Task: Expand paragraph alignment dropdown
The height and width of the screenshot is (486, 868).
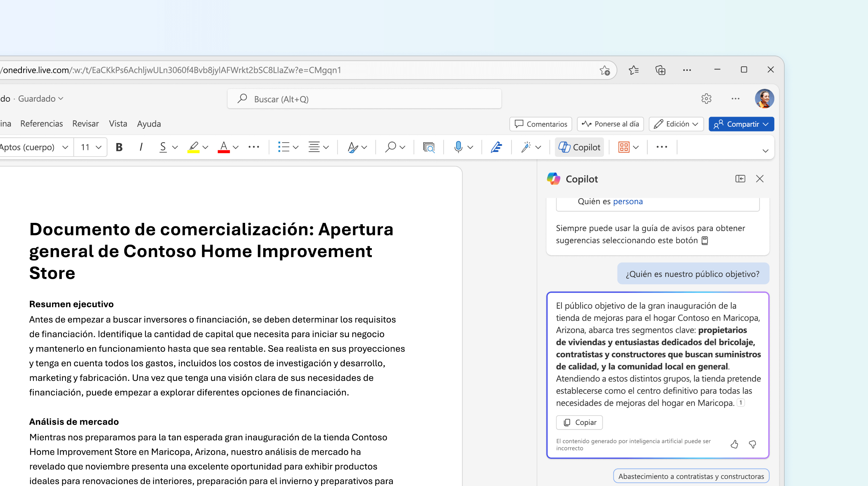Action: click(x=326, y=148)
